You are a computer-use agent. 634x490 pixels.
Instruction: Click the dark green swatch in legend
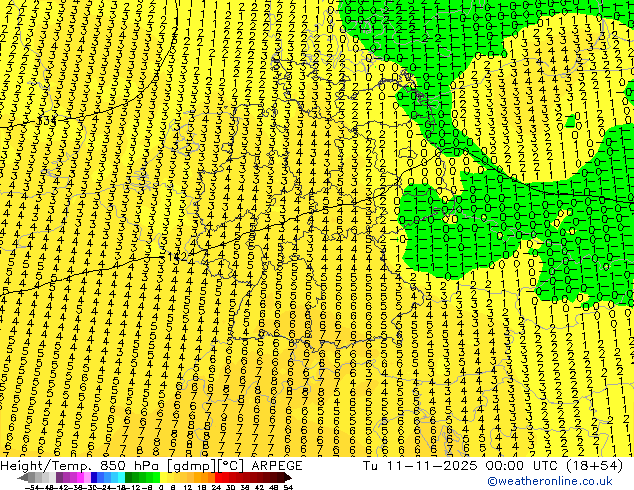(128, 478)
